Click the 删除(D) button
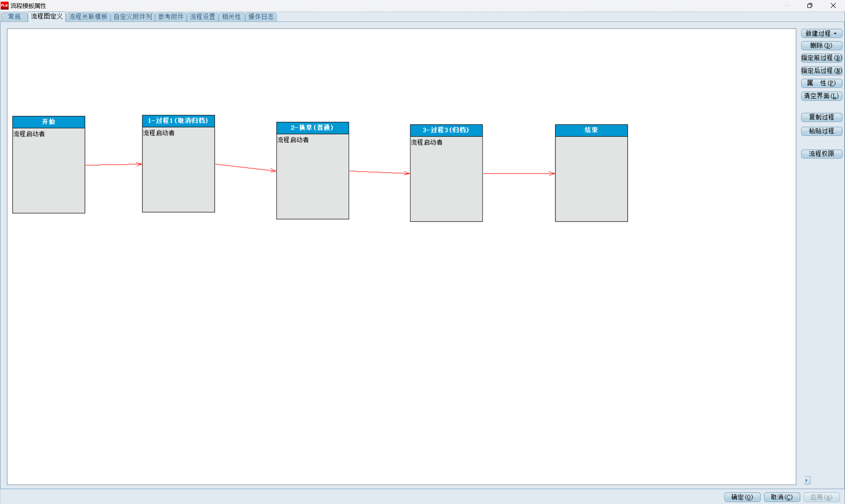Screen dimensions: 845x504 click(x=821, y=46)
